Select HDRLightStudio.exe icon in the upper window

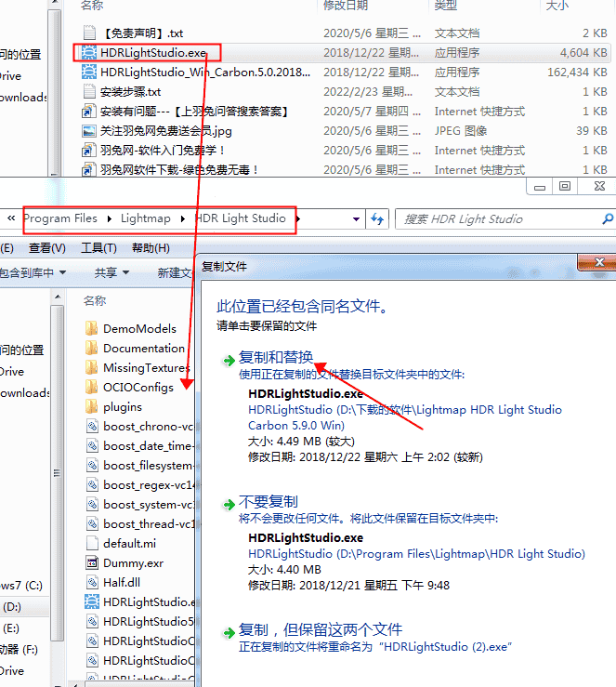[x=89, y=53]
